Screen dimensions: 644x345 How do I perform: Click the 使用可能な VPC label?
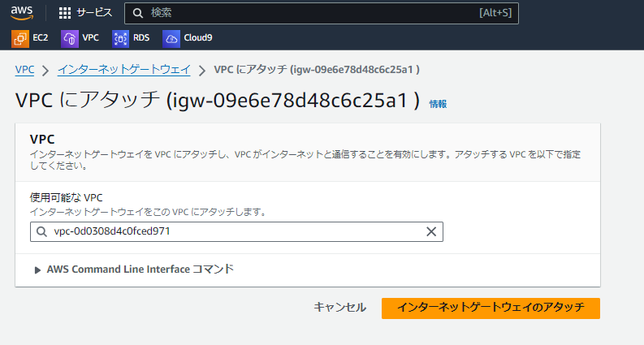[66, 197]
